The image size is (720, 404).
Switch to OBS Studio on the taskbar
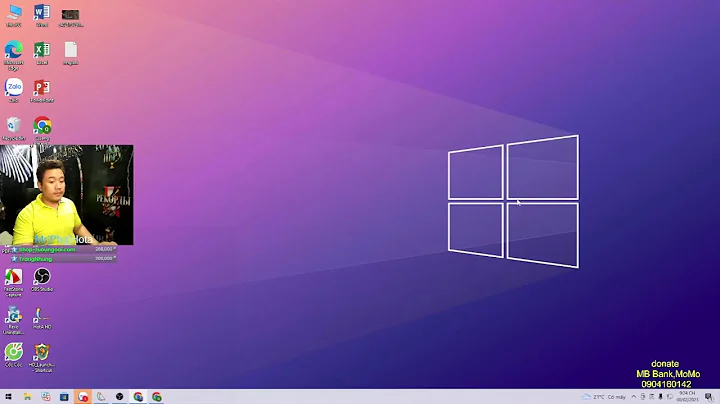(119, 397)
